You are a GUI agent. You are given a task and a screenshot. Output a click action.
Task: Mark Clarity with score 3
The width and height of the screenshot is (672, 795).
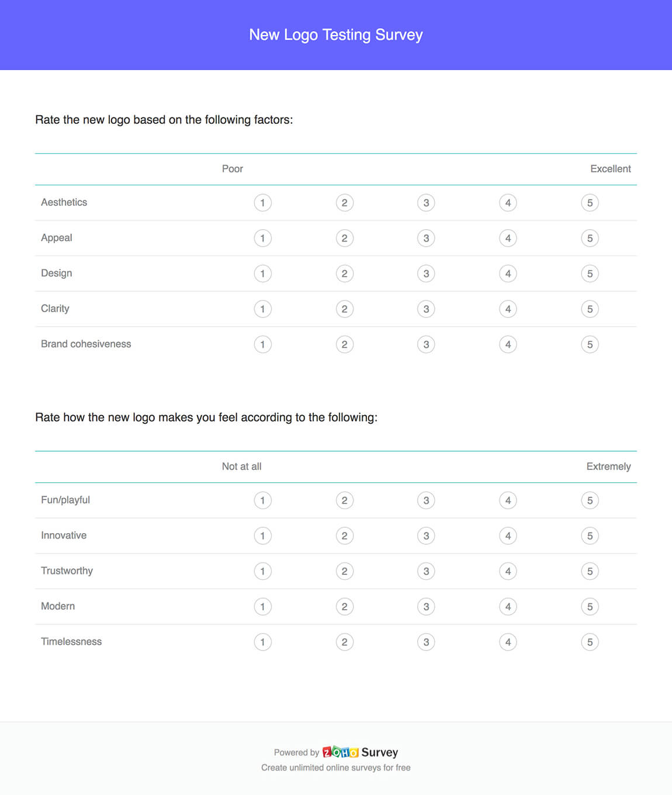[x=426, y=309]
